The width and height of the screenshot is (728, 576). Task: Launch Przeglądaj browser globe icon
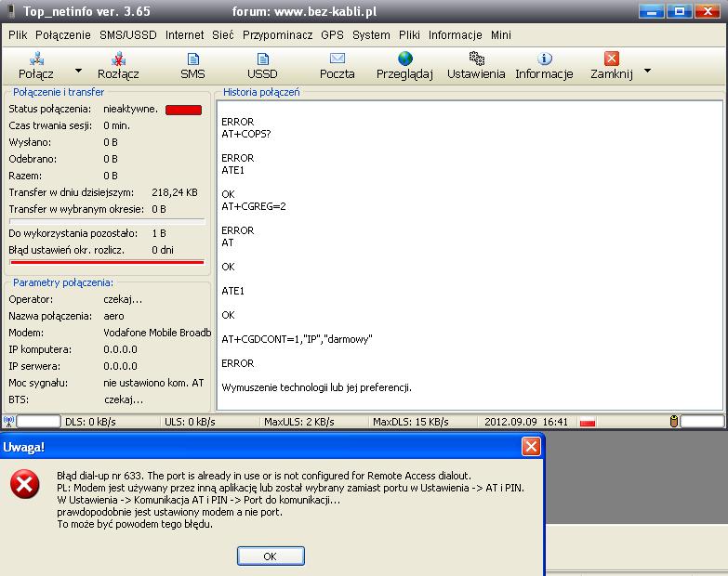point(404,59)
